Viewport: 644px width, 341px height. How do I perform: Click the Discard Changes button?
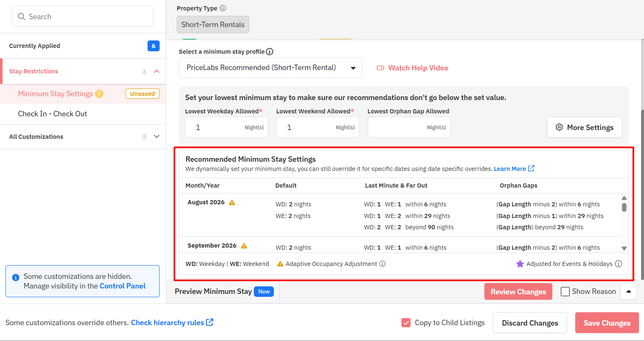pos(530,323)
